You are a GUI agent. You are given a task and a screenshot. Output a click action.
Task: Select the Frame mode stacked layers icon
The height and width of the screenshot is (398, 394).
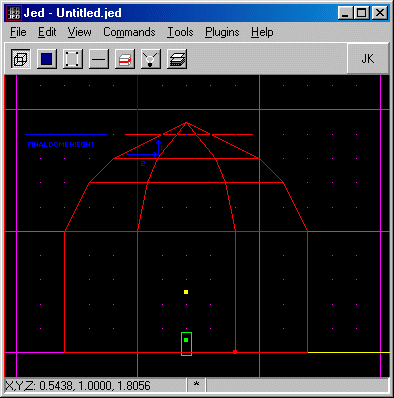[x=177, y=59]
